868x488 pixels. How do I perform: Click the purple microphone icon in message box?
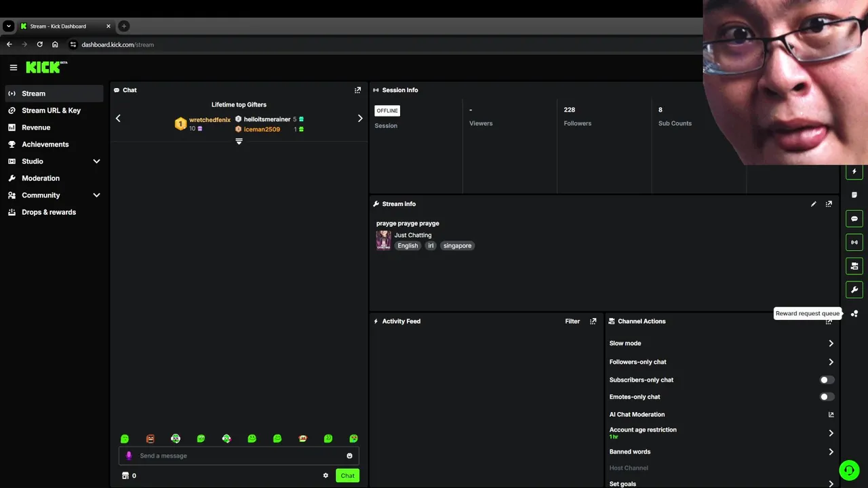[129, 455]
